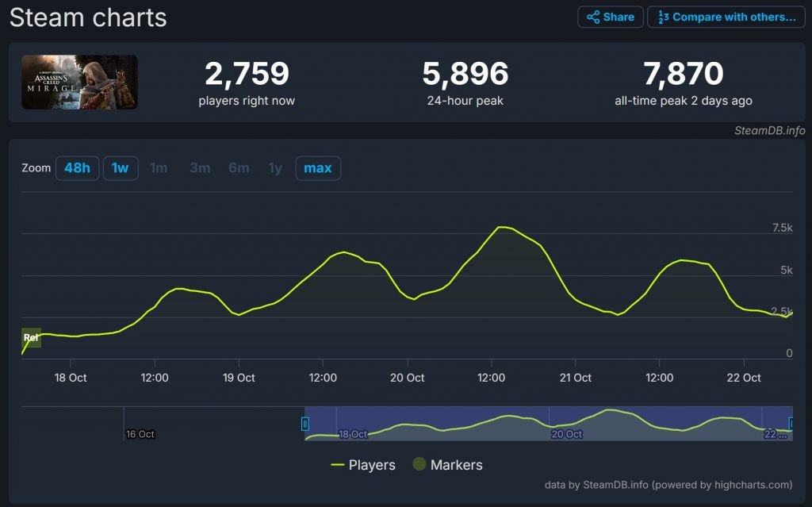Click the Assassin's Creed Mirage game thumbnail

coord(80,82)
